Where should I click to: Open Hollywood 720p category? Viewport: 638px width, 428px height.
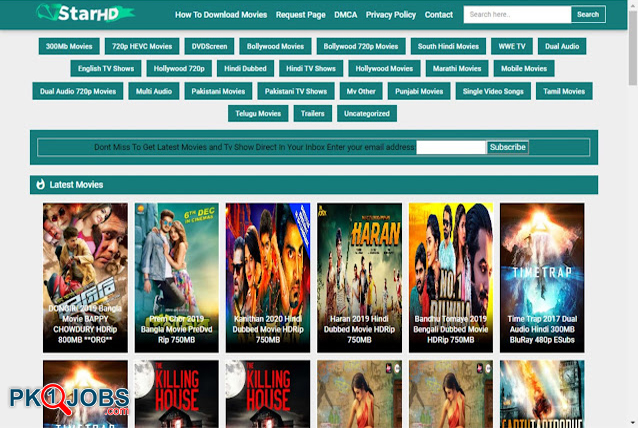pyautogui.click(x=179, y=68)
